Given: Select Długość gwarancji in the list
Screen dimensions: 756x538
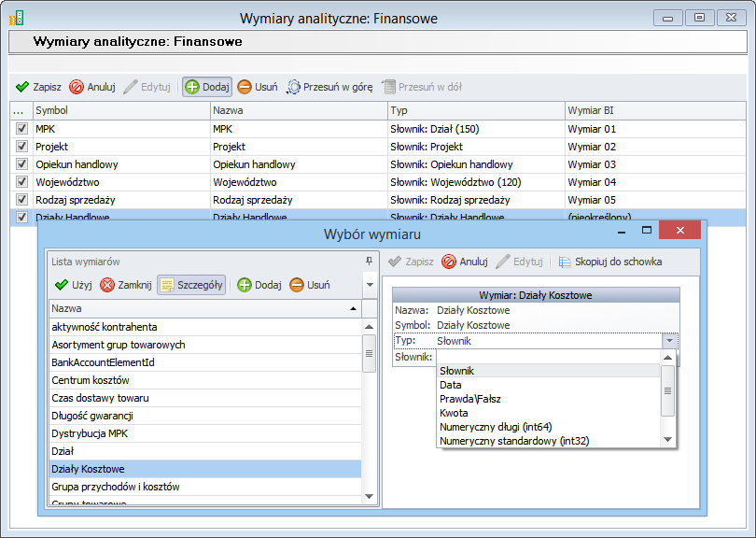Looking at the screenshot, I should (205, 416).
